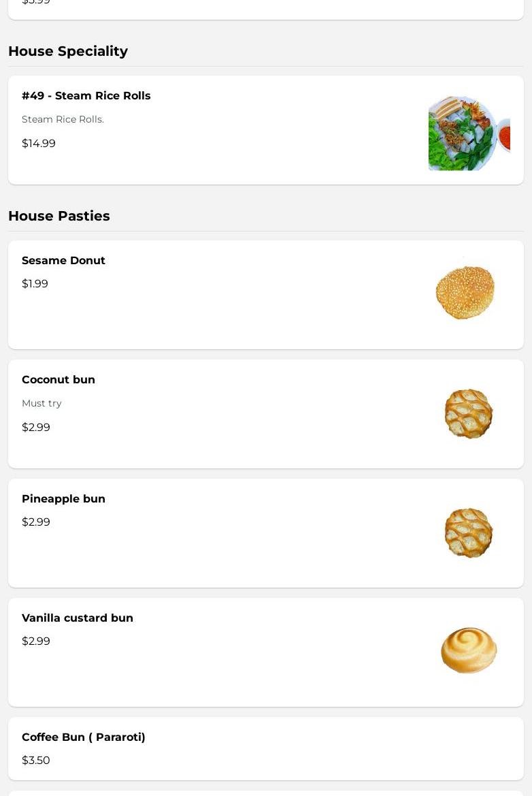Click the Vanilla custard bun's $2.99 price

36,641
